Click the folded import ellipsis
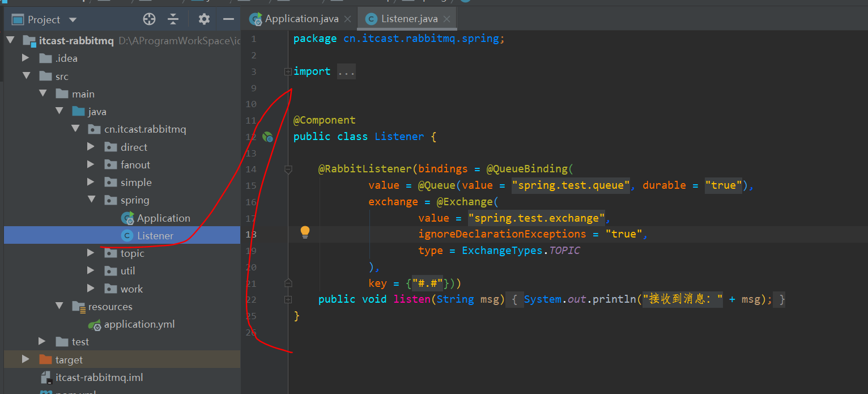This screenshot has height=394, width=868. pos(346,71)
